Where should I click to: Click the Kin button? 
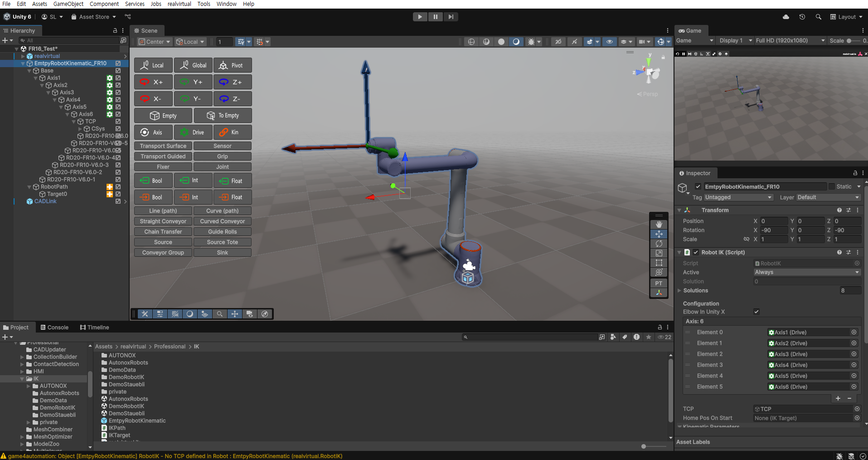click(x=233, y=132)
